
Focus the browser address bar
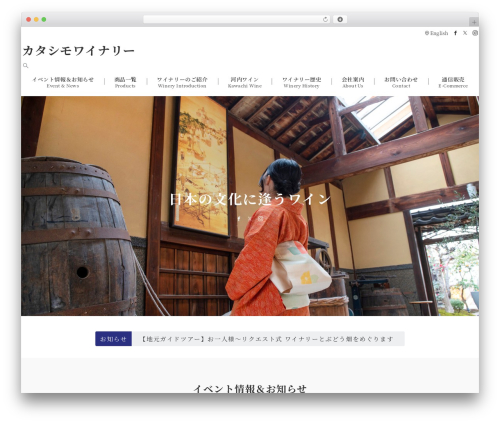tap(233, 20)
